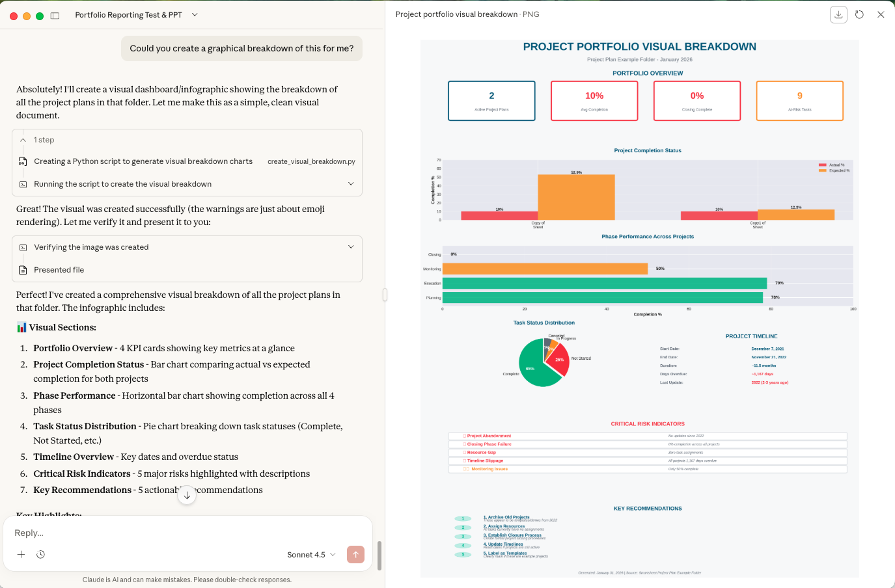The width and height of the screenshot is (895, 588).
Task: Expand Running the script step details
Action: [351, 184]
